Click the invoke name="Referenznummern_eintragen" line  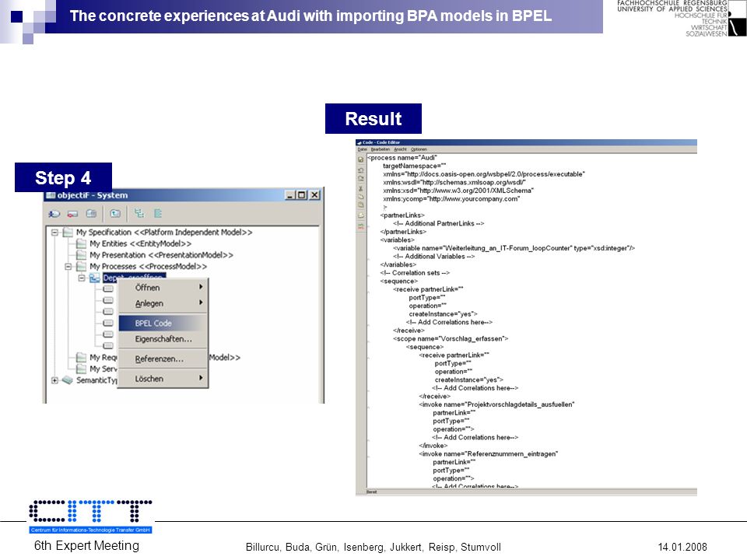coord(489,453)
